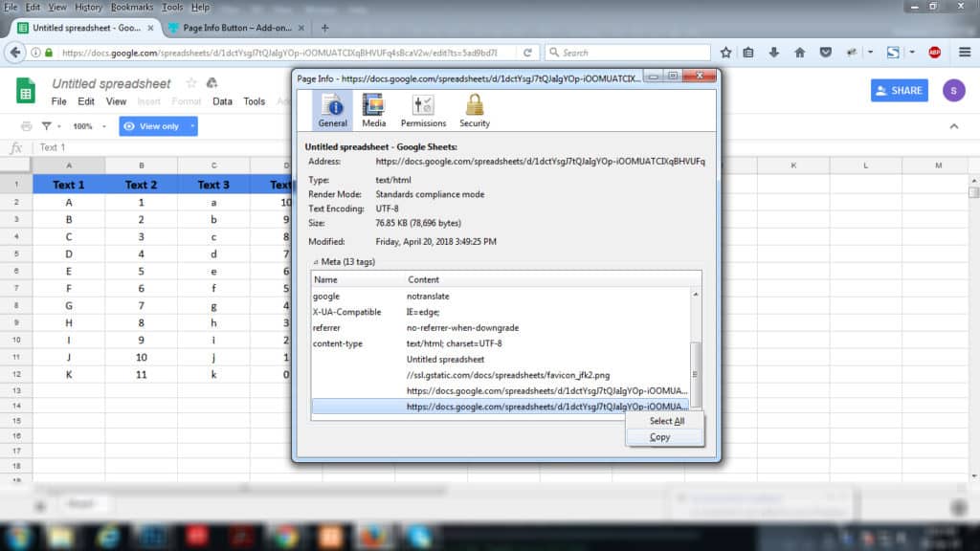Viewport: 980px width, 551px height.
Task: Open File Explorer from the taskbar
Action: point(60,536)
